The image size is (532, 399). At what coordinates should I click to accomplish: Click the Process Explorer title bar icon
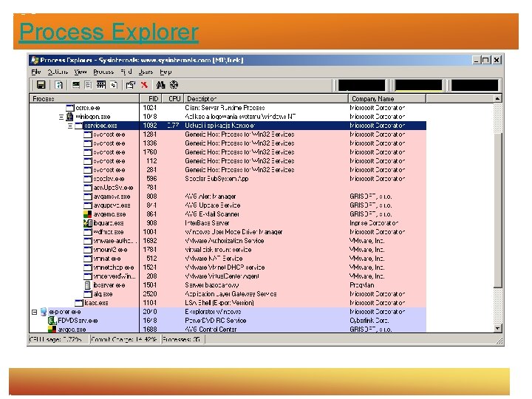[x=35, y=61]
